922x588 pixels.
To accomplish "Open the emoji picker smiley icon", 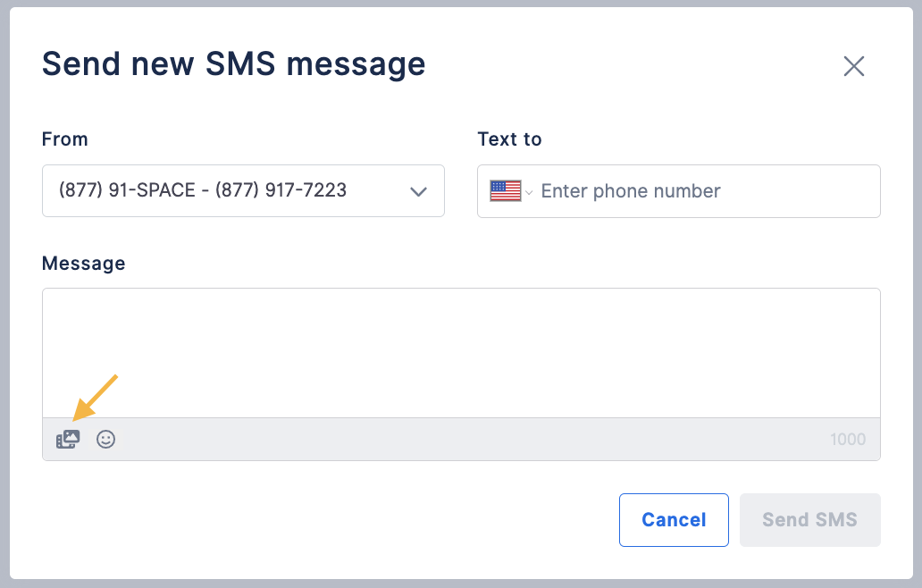I will click(x=105, y=440).
